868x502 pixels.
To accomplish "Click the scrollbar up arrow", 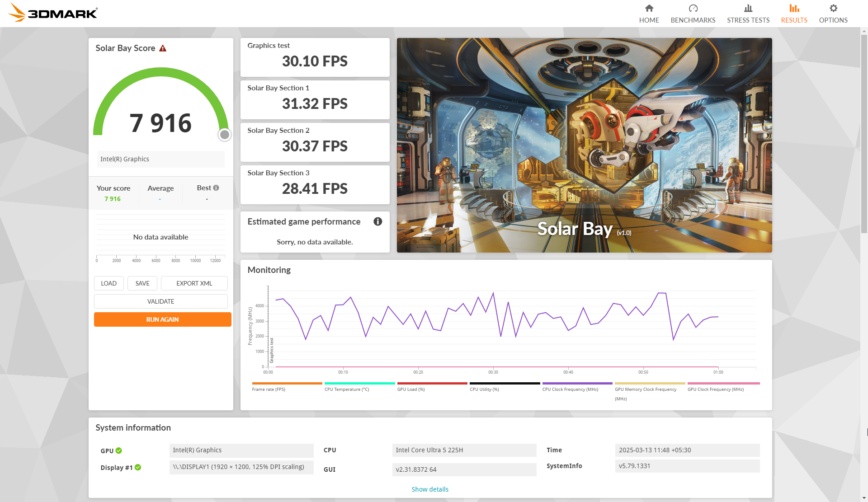I will (864, 31).
